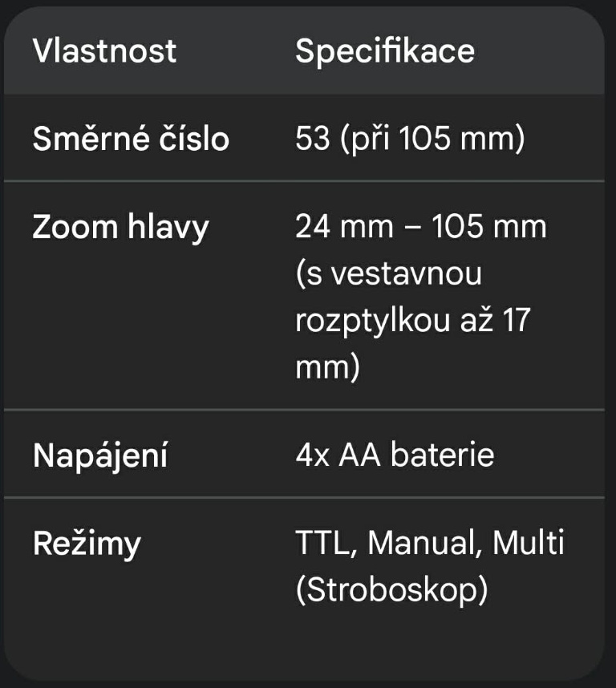Click the "24 mm – 105 mm" text line
The image size is (616, 688).
421,228
